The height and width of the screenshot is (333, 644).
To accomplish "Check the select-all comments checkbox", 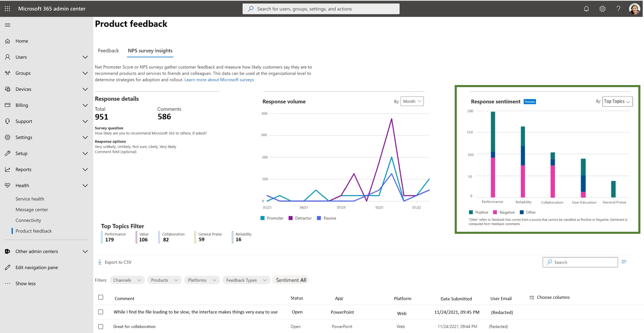I will click(101, 297).
